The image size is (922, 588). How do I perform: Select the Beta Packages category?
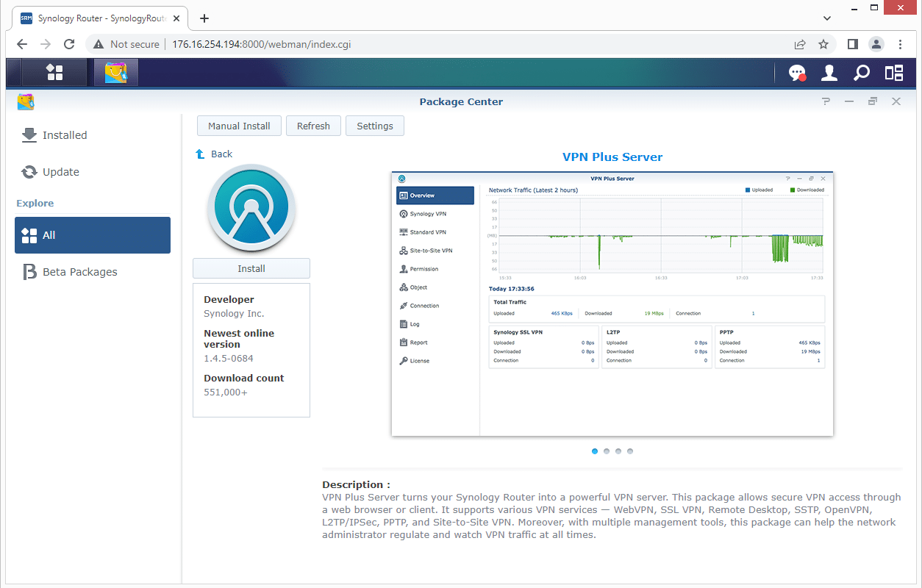pyautogui.click(x=93, y=272)
